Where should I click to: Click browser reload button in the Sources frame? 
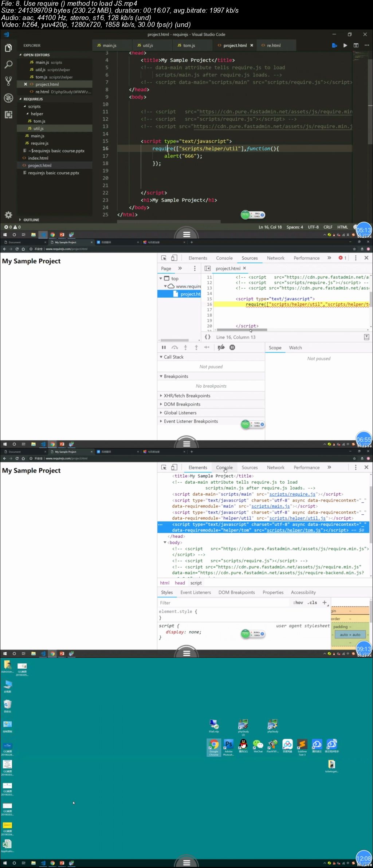pos(17,249)
